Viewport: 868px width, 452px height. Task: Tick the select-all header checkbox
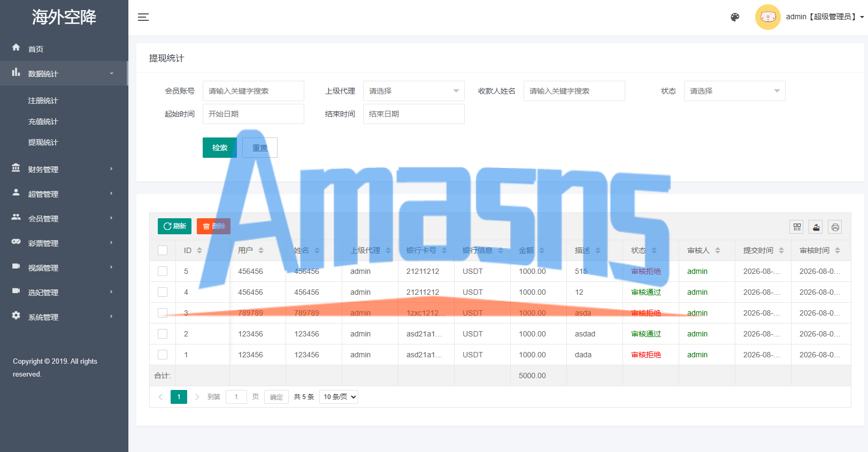point(163,250)
